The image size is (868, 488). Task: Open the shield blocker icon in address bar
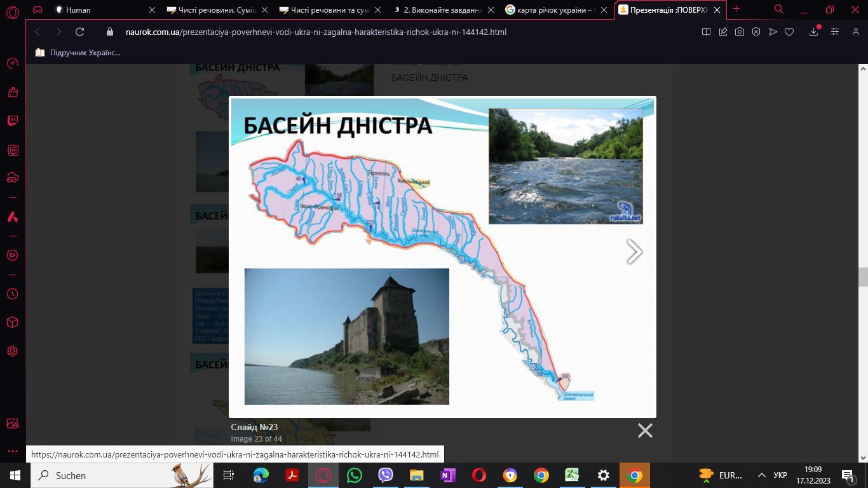pyautogui.click(x=756, y=32)
